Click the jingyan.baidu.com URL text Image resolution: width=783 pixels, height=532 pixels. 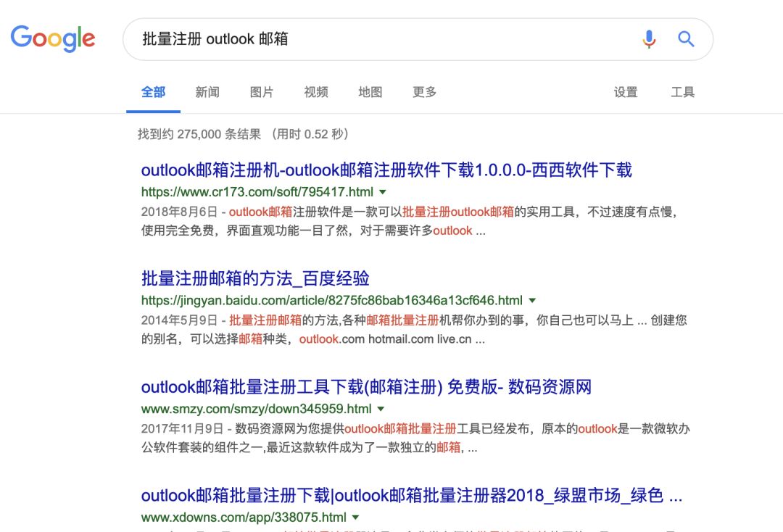coord(331,301)
